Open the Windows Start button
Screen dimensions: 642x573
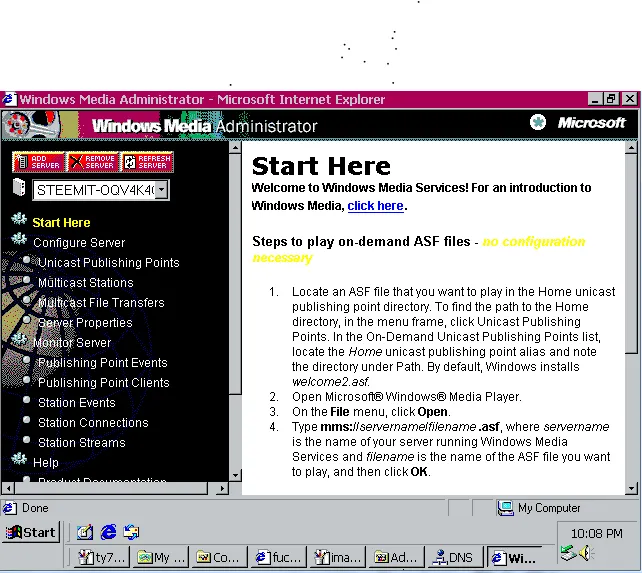(x=31, y=532)
